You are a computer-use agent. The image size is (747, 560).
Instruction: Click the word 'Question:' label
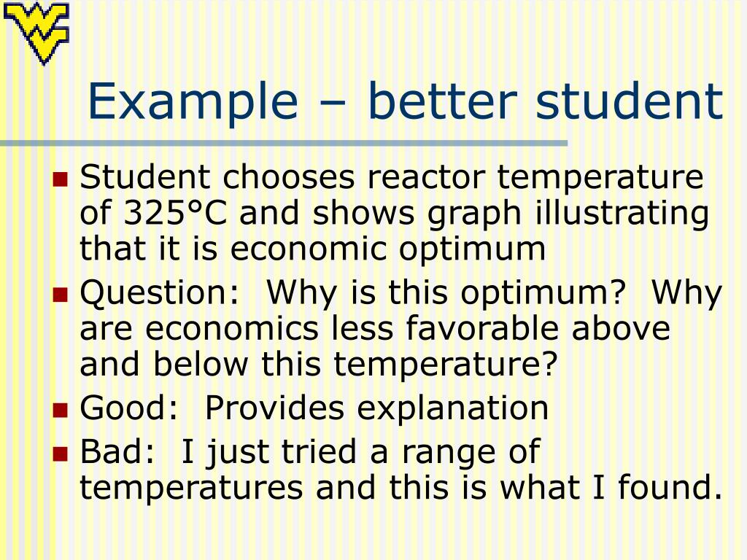pos(159,293)
